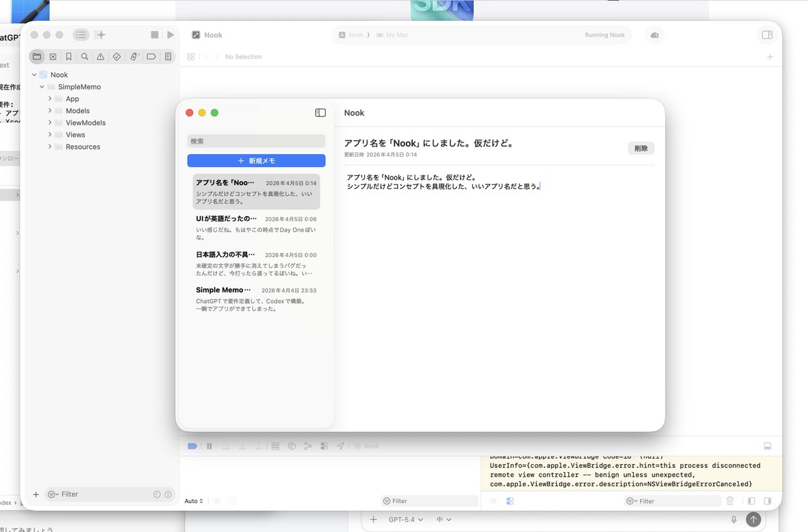
Task: Open the Breakpoint navigator icon in Xcode
Action: pos(151,57)
